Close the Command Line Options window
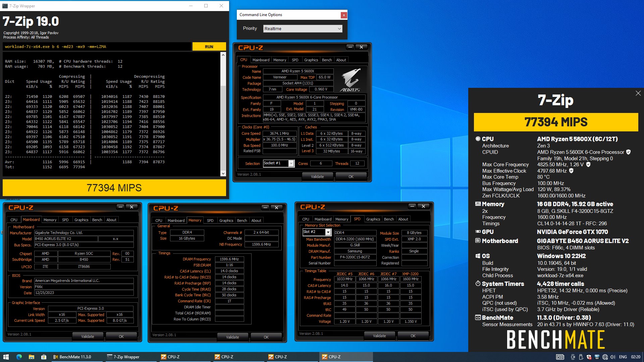644x362 pixels. (343, 15)
